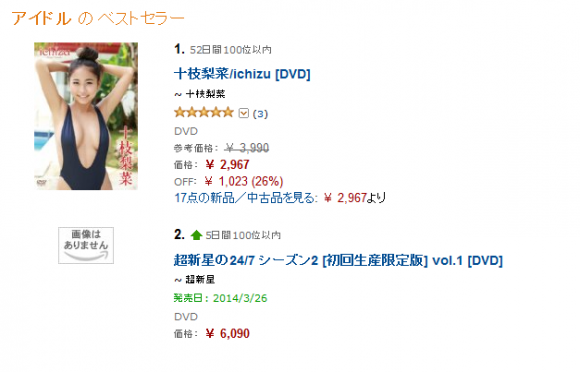Screen dimensions: 580x372
Task: Click the five-star rating icons
Action: pyautogui.click(x=204, y=112)
